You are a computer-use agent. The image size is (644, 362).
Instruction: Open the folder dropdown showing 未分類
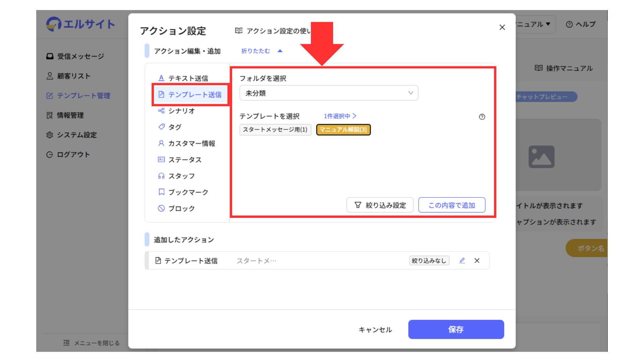[328, 93]
